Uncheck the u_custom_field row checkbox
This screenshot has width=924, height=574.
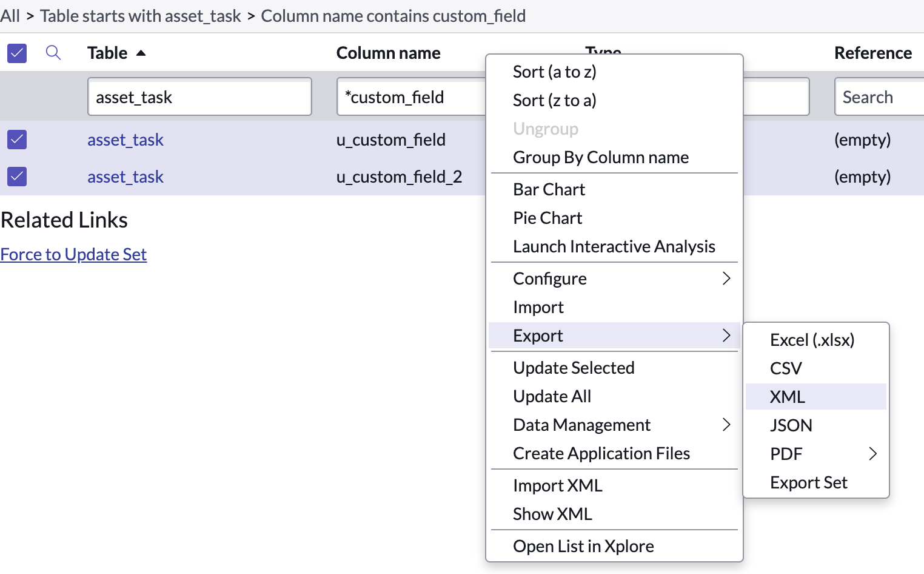pyautogui.click(x=17, y=140)
